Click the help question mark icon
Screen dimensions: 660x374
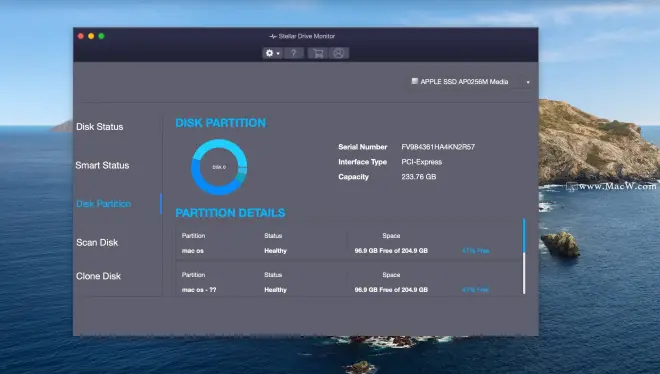(x=294, y=53)
